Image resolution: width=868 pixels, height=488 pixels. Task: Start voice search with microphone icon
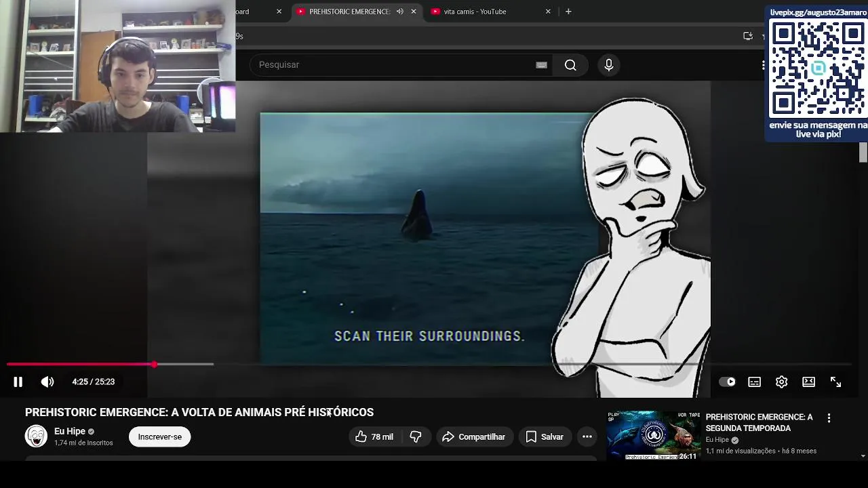click(609, 65)
